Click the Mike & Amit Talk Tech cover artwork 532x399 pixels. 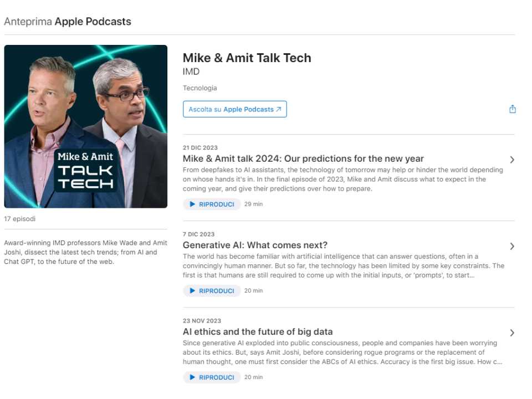pyautogui.click(x=86, y=126)
